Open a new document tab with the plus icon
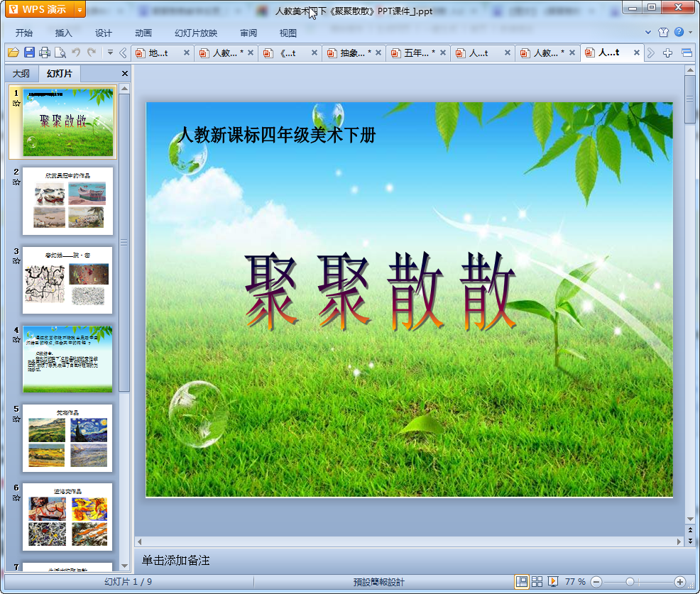This screenshot has height=594, width=700. [667, 53]
